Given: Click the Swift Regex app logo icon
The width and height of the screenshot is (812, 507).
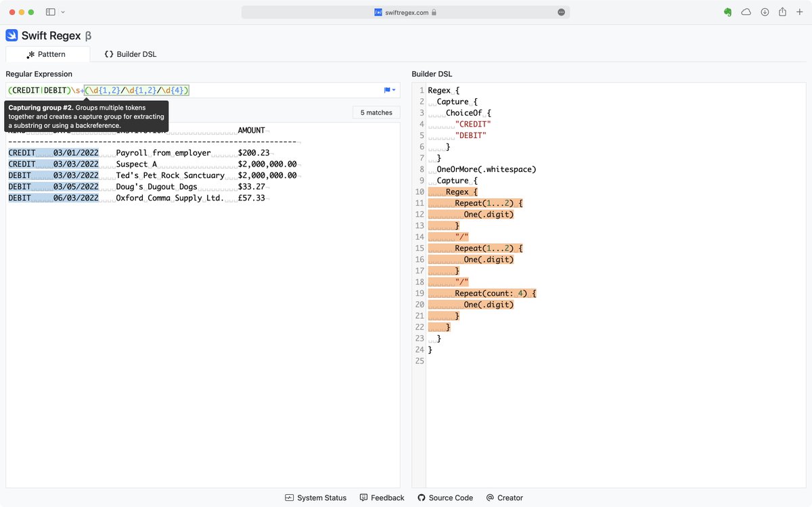Looking at the screenshot, I should (x=12, y=35).
